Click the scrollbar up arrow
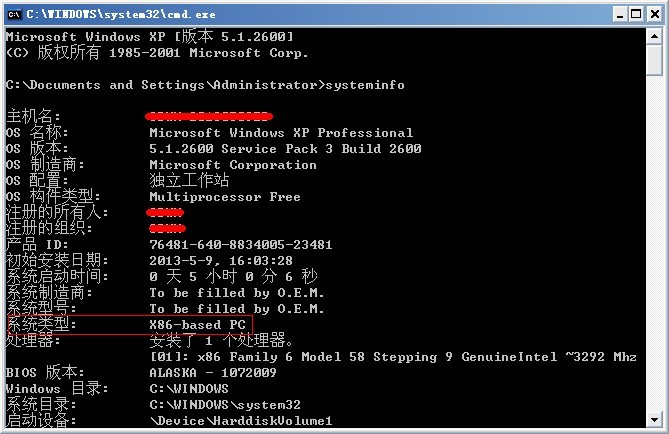This screenshot has height=434, width=669. [x=654, y=36]
